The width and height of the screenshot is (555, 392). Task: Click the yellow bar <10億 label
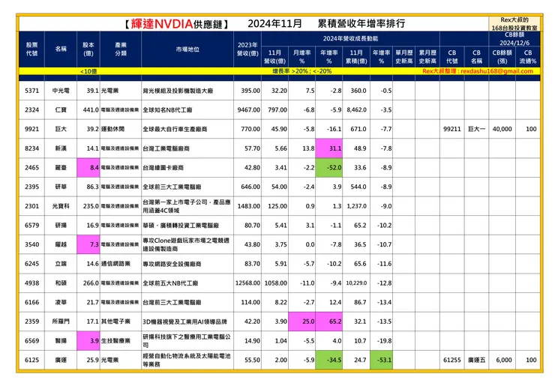click(88, 71)
